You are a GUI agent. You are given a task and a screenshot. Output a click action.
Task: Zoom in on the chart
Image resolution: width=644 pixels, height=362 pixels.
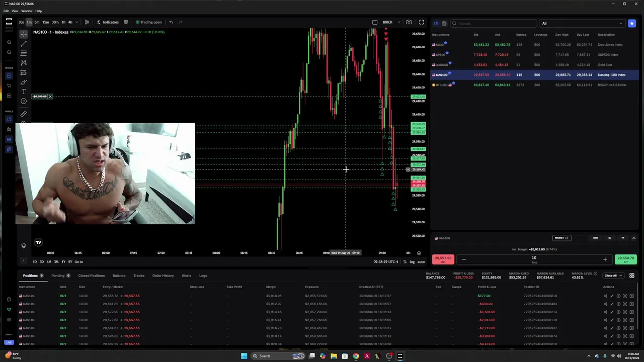(9, 42)
